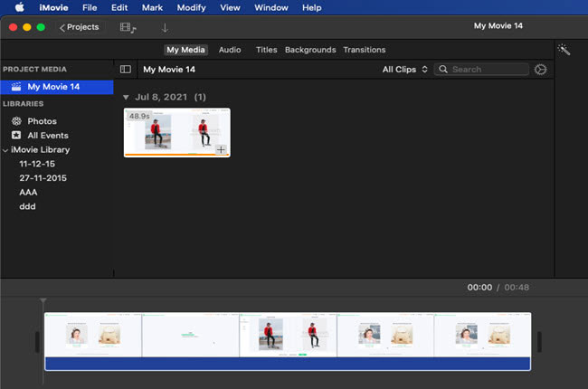The width and height of the screenshot is (588, 389).
Task: Open the browser settings gear icon
Action: 540,70
